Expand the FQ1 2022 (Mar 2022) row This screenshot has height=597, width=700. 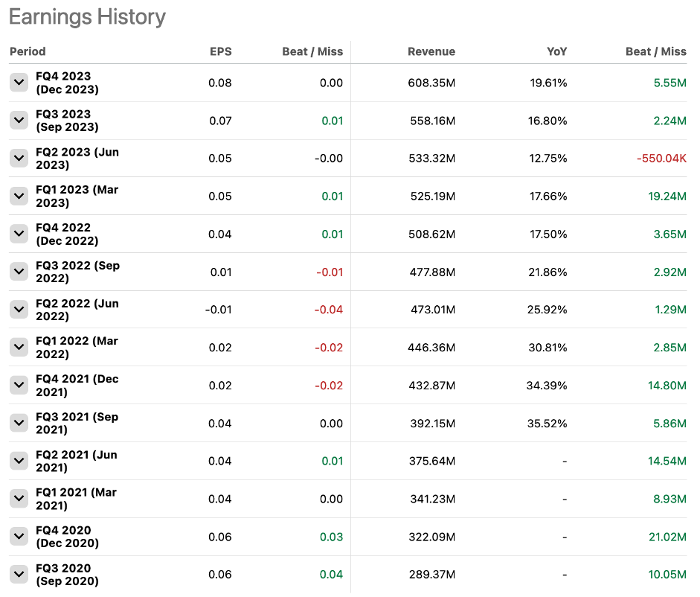tap(19, 347)
